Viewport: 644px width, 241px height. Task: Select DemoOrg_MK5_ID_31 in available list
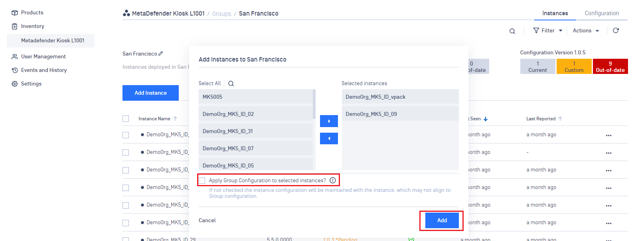pyautogui.click(x=256, y=131)
